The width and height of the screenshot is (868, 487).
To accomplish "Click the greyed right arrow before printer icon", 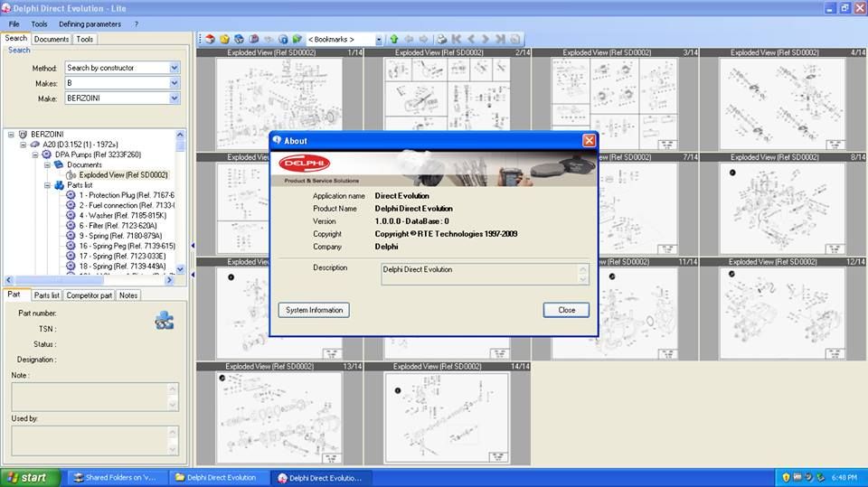I will (423, 39).
